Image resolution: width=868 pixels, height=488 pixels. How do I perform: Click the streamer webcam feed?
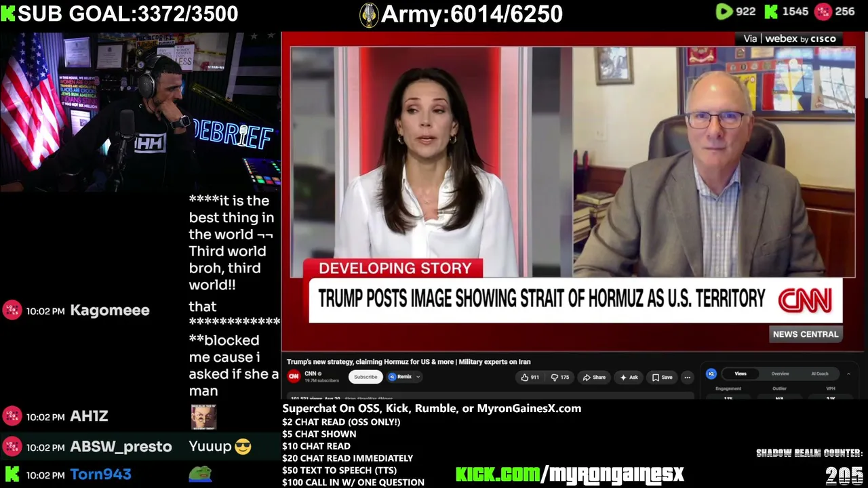click(x=140, y=113)
